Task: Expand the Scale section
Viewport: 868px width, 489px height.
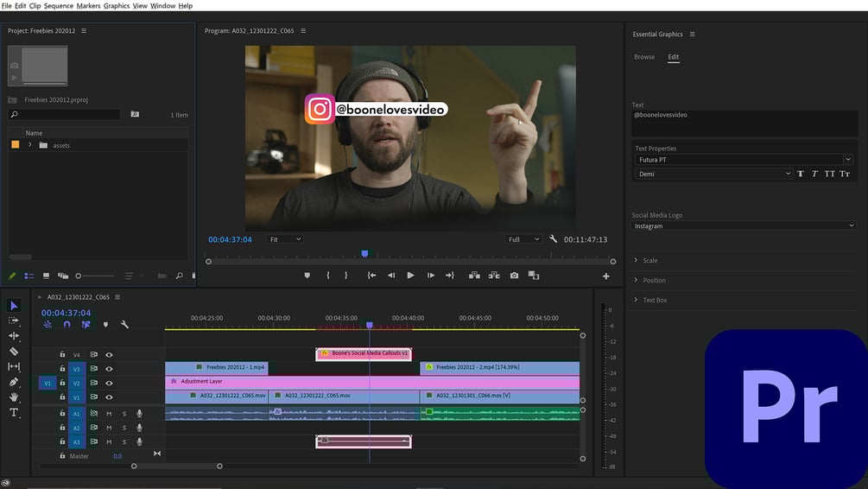Action: point(636,260)
